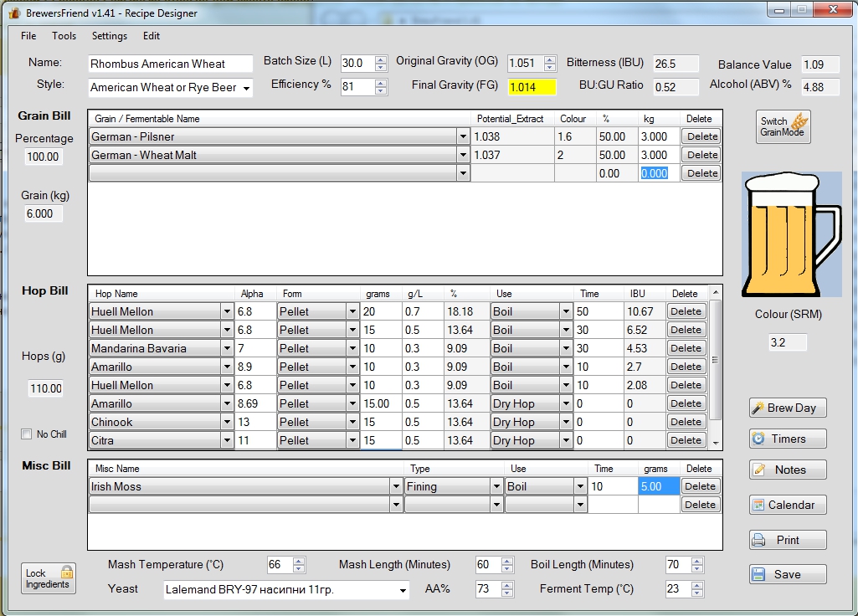
Task: Toggle the No Chill checkbox
Action: [26, 434]
